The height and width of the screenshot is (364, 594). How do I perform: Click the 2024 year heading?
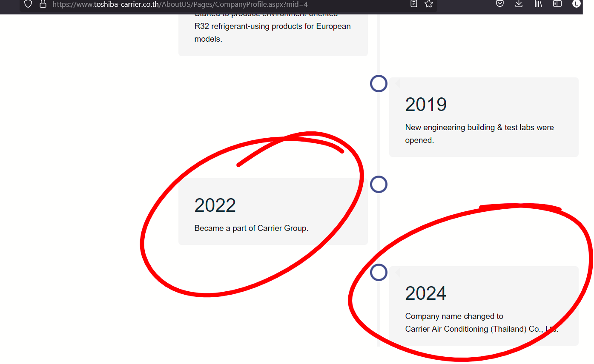pyautogui.click(x=426, y=293)
